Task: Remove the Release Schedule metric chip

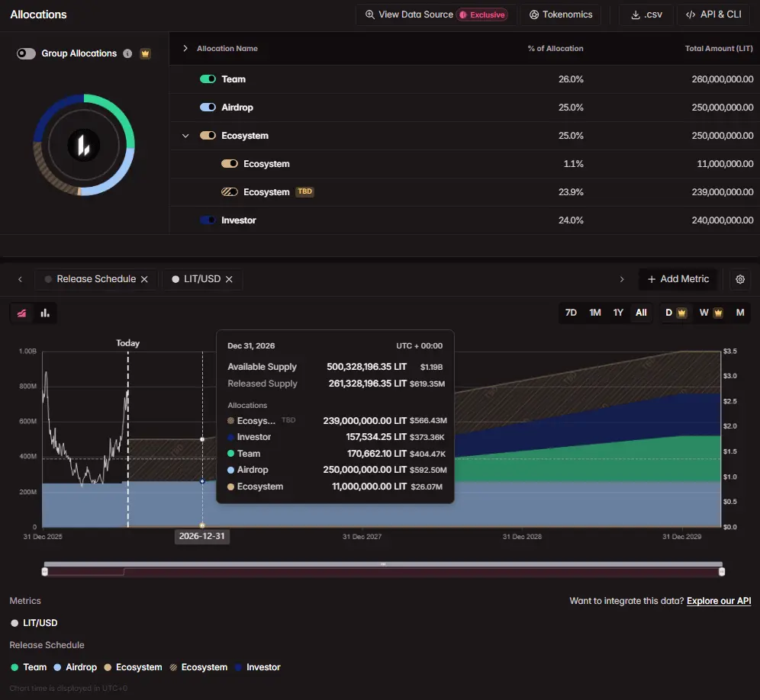Action: click(144, 279)
